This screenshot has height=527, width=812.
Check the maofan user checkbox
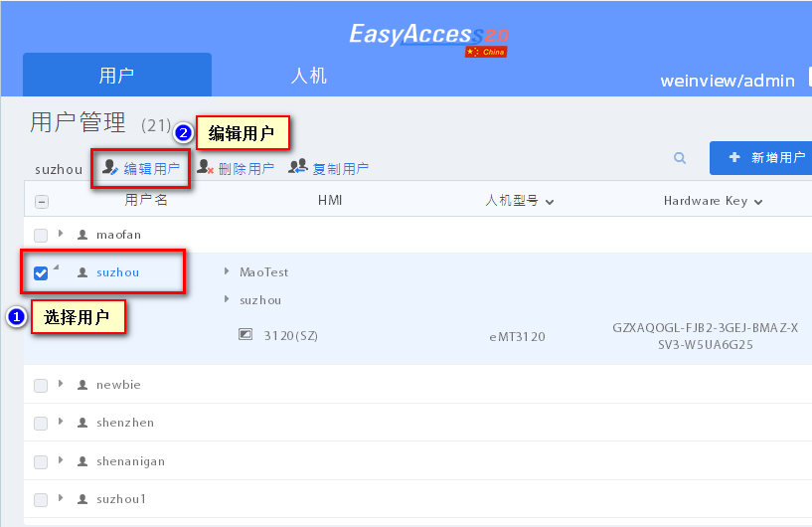41,236
